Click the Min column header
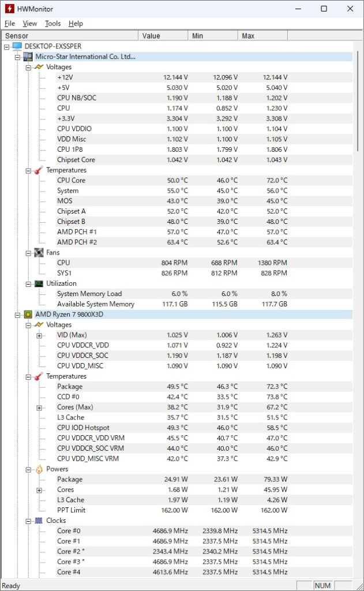The height and width of the screenshot is (591, 364). [213, 36]
